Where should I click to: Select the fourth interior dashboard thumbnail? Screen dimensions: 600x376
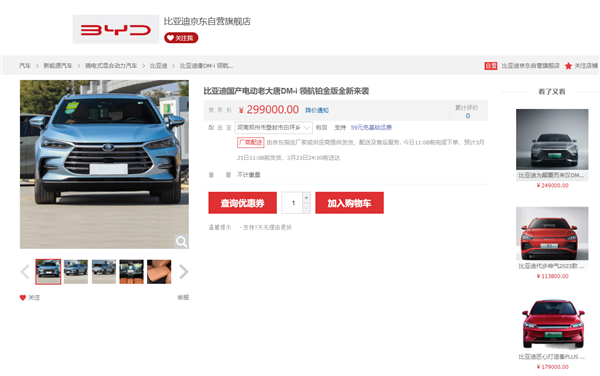pyautogui.click(x=132, y=272)
